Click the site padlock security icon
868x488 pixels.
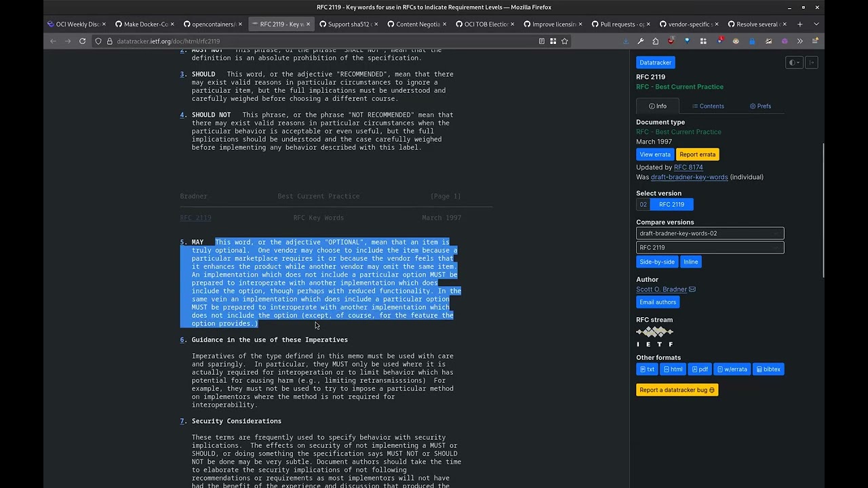pos(109,41)
